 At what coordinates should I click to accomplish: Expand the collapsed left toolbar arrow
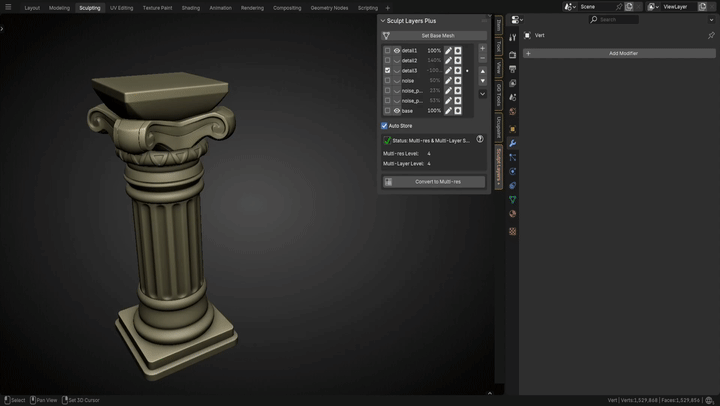(x=2, y=29)
